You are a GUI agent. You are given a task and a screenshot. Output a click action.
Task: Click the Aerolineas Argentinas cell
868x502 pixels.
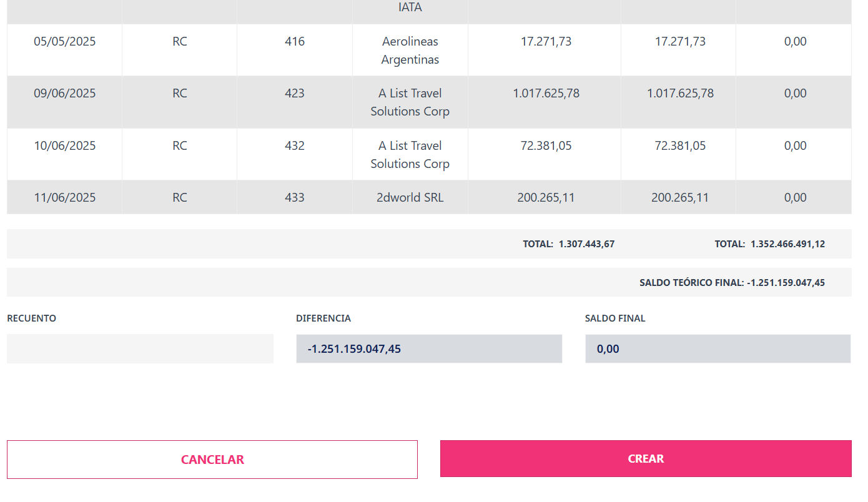point(410,51)
